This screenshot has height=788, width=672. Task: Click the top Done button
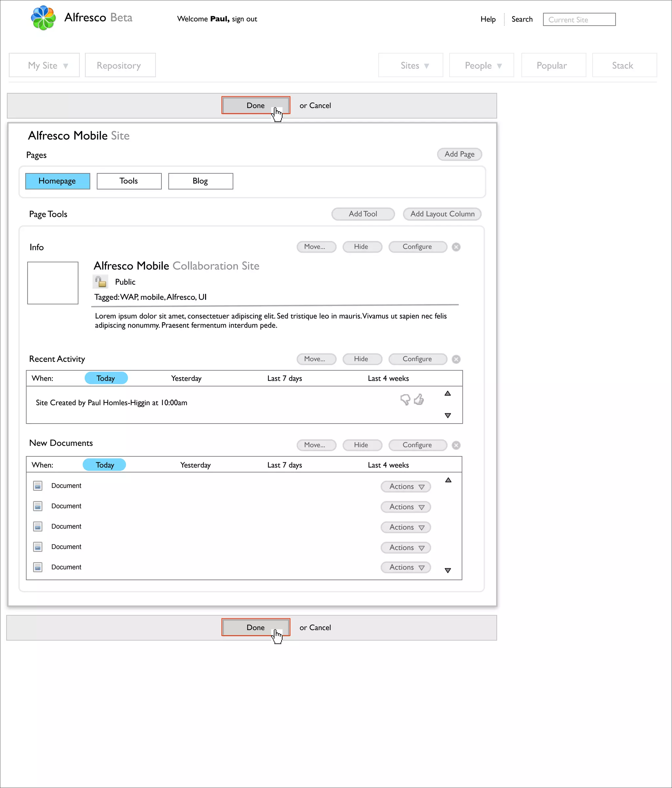[256, 105]
